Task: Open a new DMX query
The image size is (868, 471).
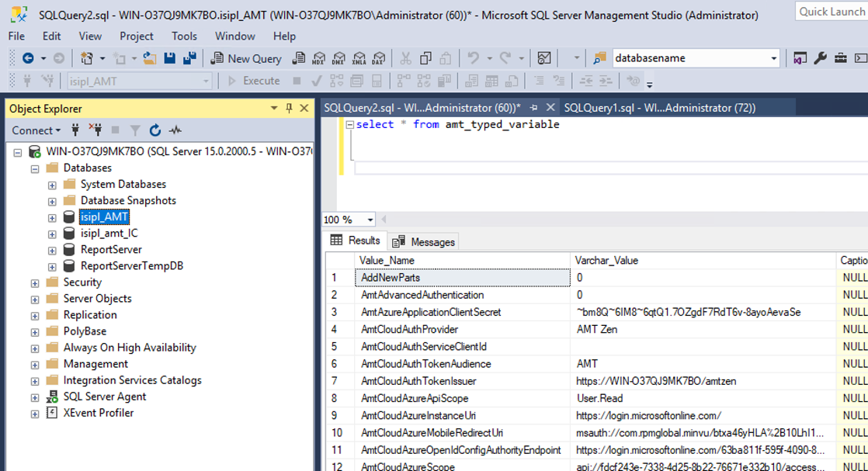Action: point(339,58)
